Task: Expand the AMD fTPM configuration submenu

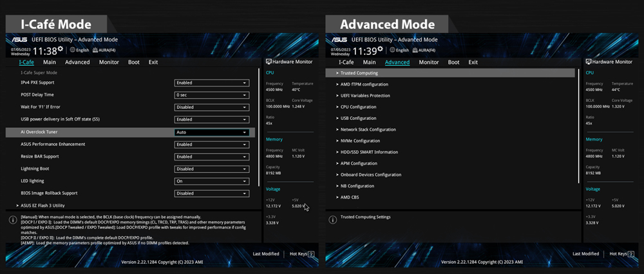Action: click(364, 84)
